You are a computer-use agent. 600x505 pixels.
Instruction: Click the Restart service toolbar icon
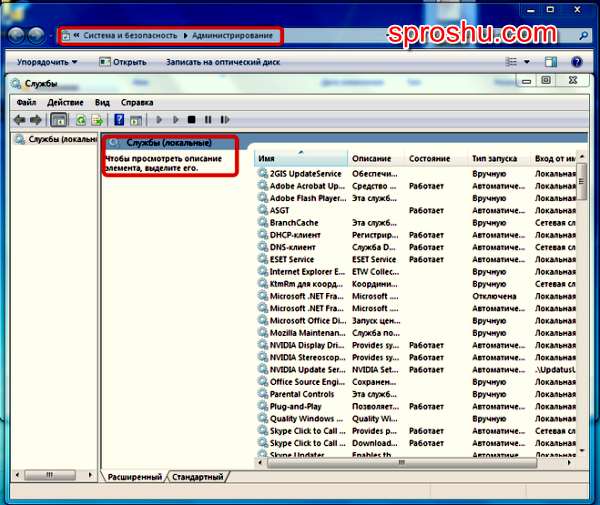pos(225,120)
